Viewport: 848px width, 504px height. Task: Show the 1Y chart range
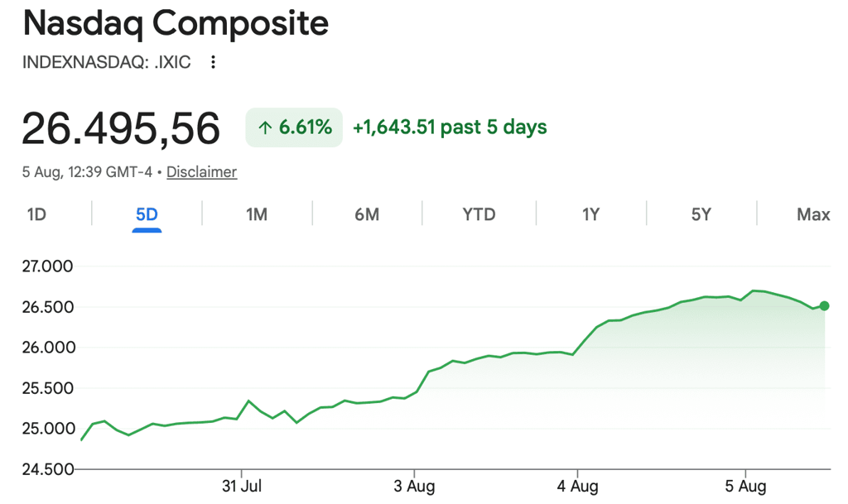pyautogui.click(x=590, y=214)
